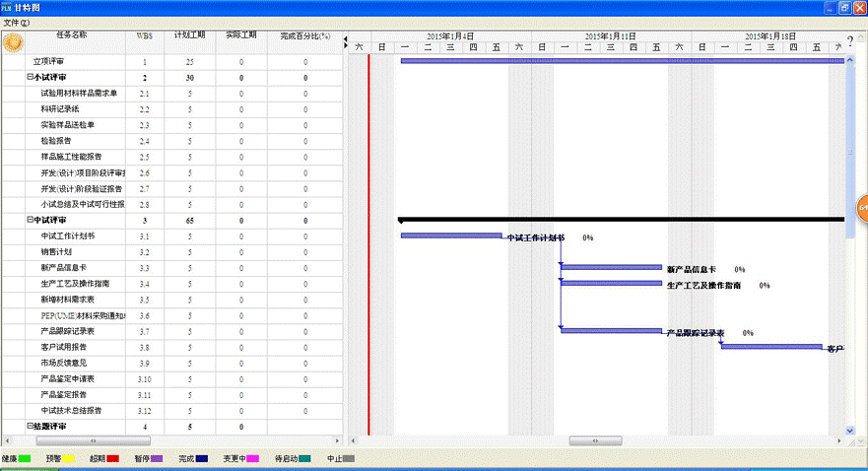
Task: Click the PLM app icon in title bar
Action: 8,7
